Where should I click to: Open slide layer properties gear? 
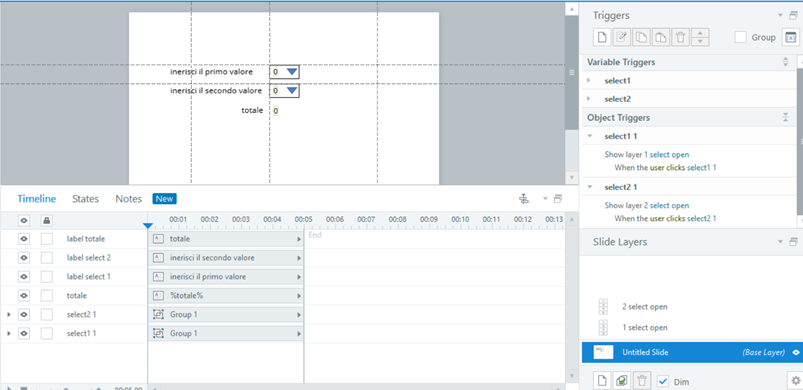795,381
